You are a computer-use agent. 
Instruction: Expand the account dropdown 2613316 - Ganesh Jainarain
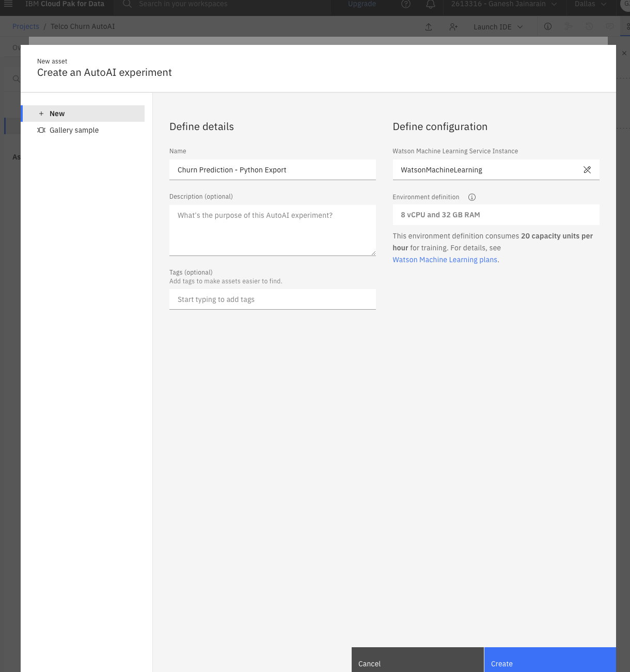point(504,4)
